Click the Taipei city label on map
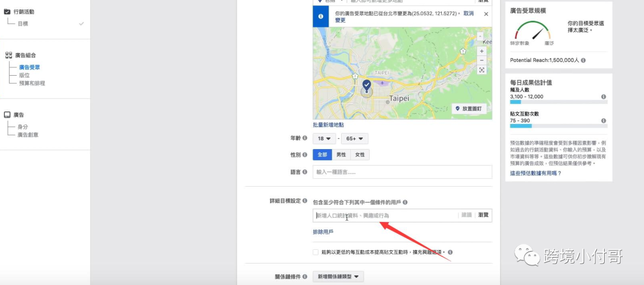 (399, 98)
